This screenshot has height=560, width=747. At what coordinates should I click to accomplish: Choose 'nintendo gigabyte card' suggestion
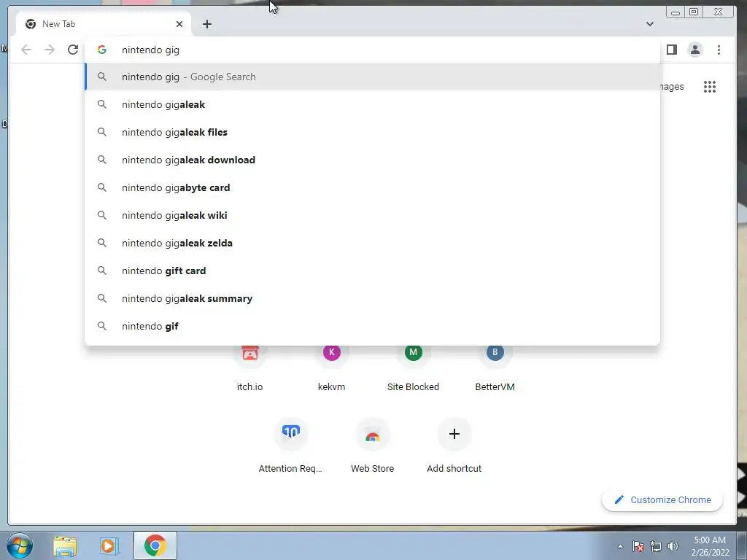373,187
